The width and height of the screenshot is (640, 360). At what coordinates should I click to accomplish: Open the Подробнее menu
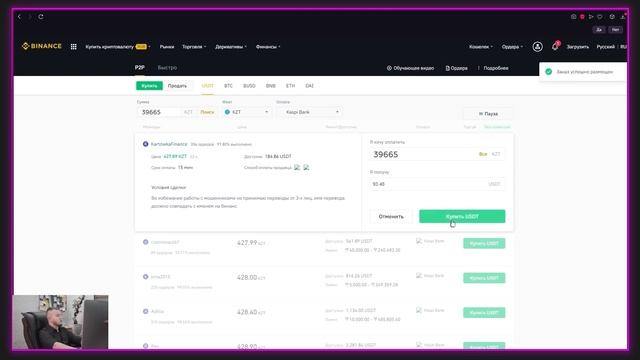tap(493, 68)
